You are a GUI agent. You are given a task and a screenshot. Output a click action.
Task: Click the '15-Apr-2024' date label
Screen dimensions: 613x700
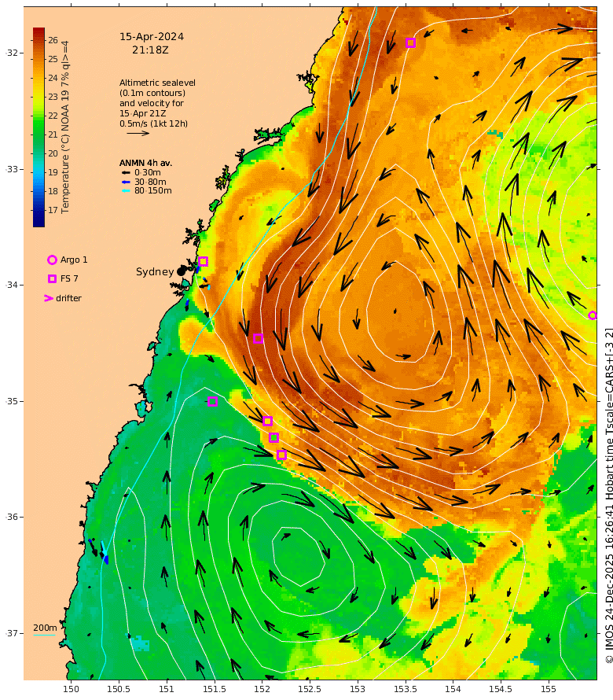click(x=152, y=37)
